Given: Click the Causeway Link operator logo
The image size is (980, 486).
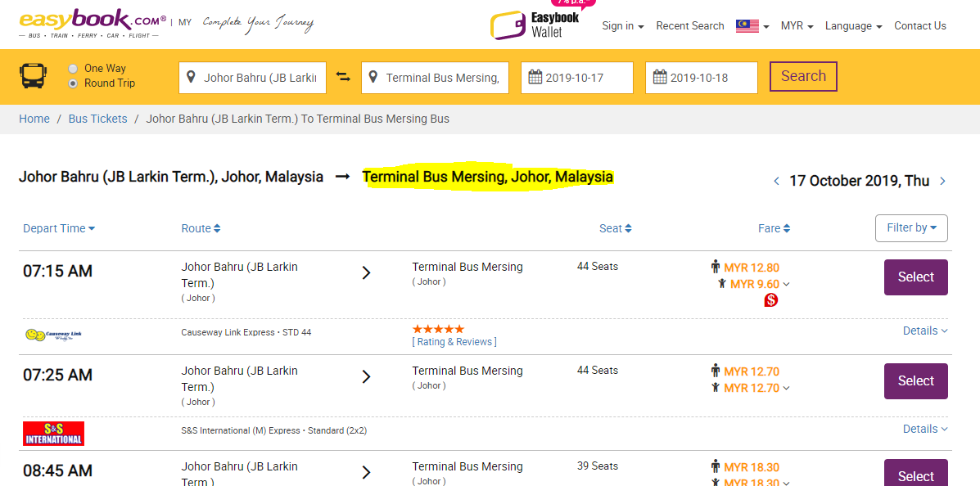Looking at the screenshot, I should 53,334.
